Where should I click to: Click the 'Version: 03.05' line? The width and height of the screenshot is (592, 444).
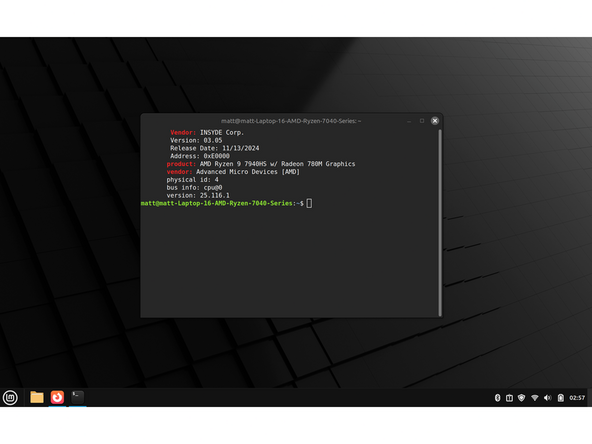point(196,140)
